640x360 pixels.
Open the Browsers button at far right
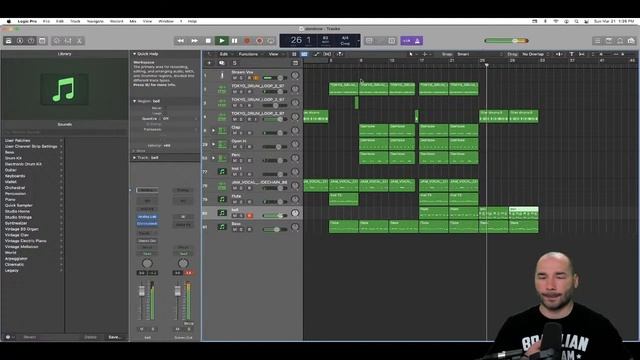[x=631, y=41]
